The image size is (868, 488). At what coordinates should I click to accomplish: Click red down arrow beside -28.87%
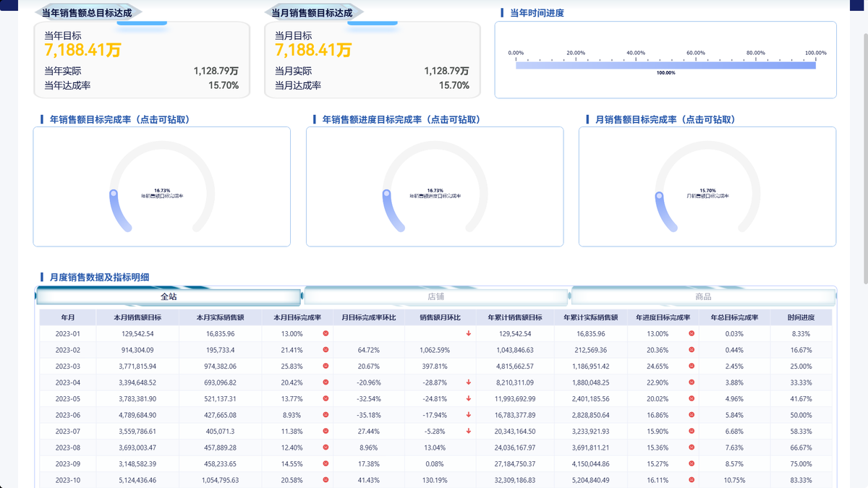pyautogui.click(x=469, y=382)
